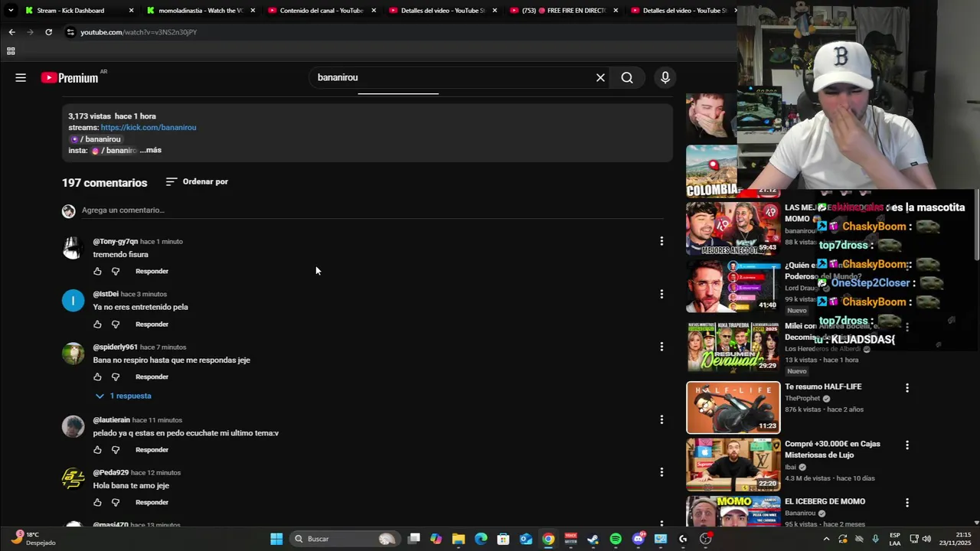Screen dimensions: 980x551
Task: Open the Cajas Misteriosas de Lujo thumbnail
Action: [733, 465]
